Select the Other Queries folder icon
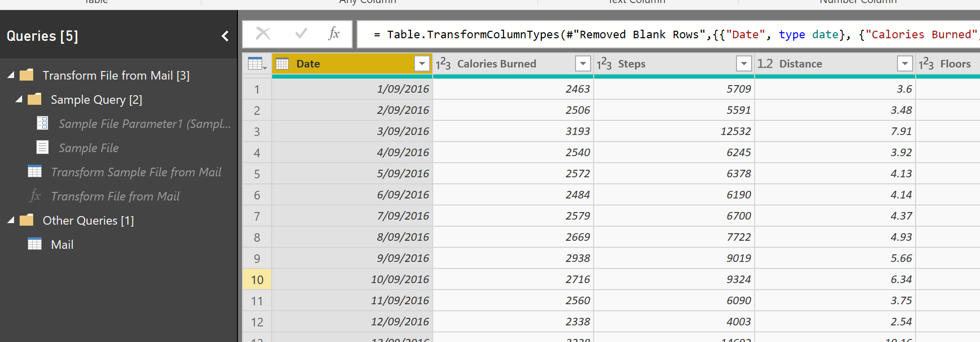Viewport: 980px width, 342px height. [x=26, y=220]
